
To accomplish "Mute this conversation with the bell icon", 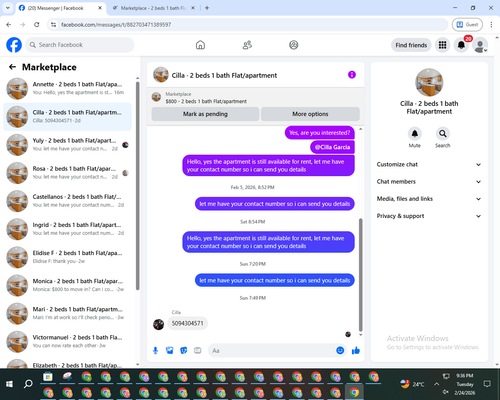I will click(415, 134).
